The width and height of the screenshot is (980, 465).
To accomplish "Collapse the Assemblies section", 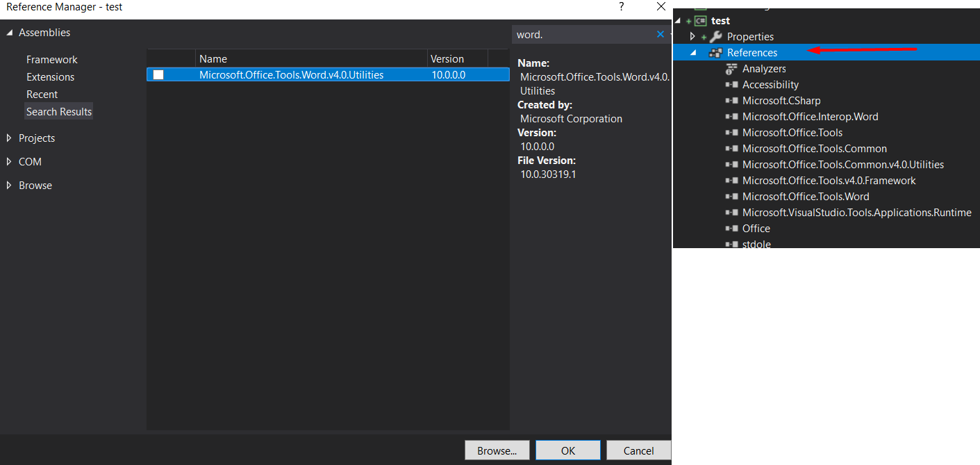I will pyautogui.click(x=10, y=33).
